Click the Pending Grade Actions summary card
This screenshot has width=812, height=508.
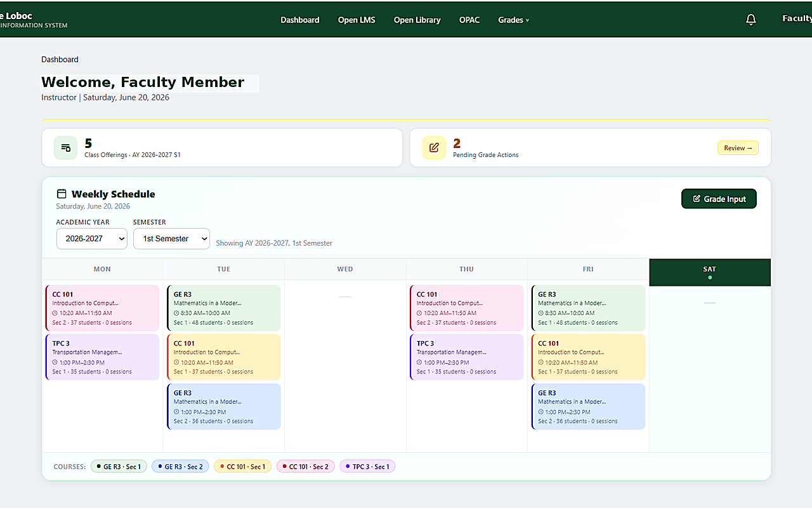point(591,148)
